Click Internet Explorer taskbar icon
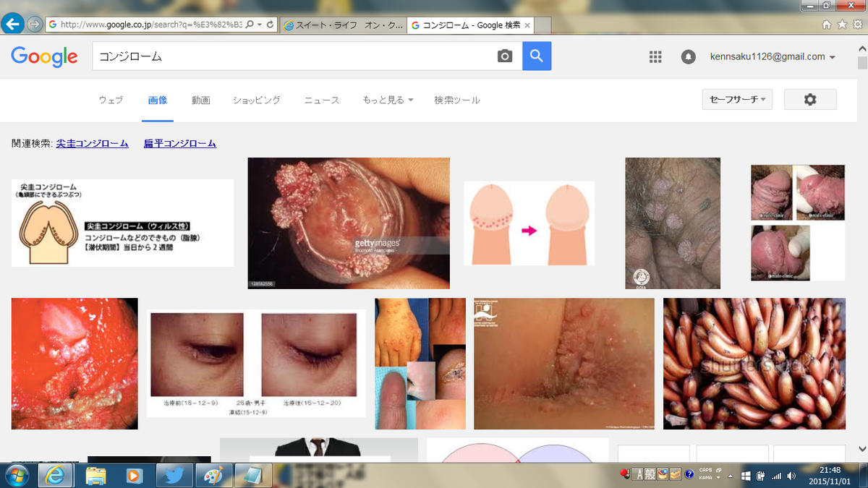 (56, 475)
